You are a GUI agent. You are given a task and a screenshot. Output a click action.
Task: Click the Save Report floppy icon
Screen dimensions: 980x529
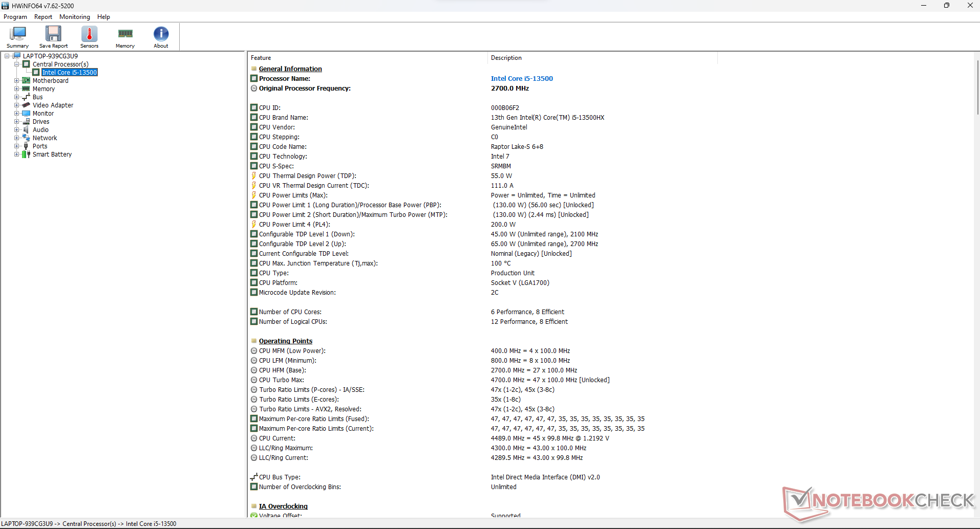pos(53,34)
